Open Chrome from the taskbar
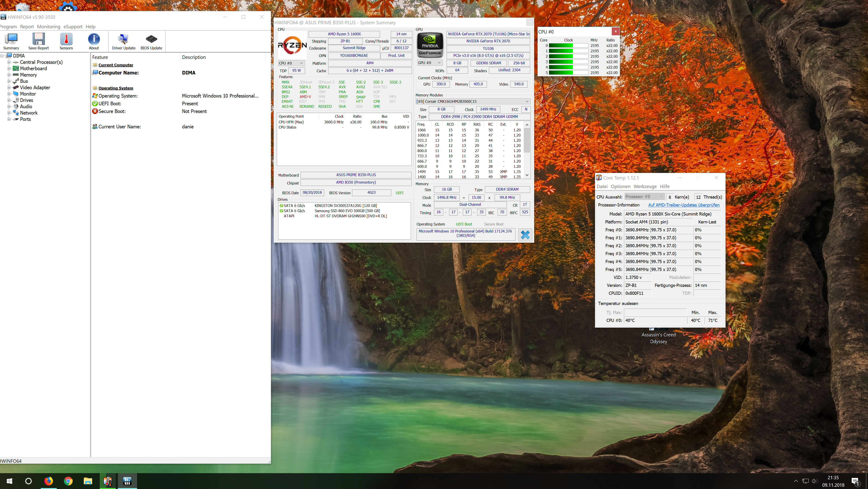The height and width of the screenshot is (489, 868). click(x=68, y=481)
